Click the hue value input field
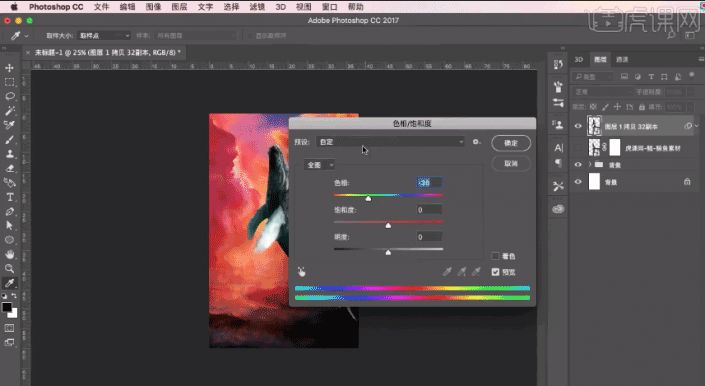This screenshot has height=386, width=705. point(429,182)
